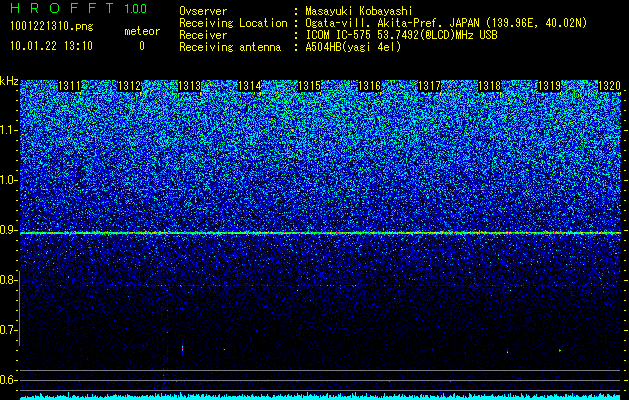Click the HROFFT 1.0.0 title text

[x=79, y=8]
